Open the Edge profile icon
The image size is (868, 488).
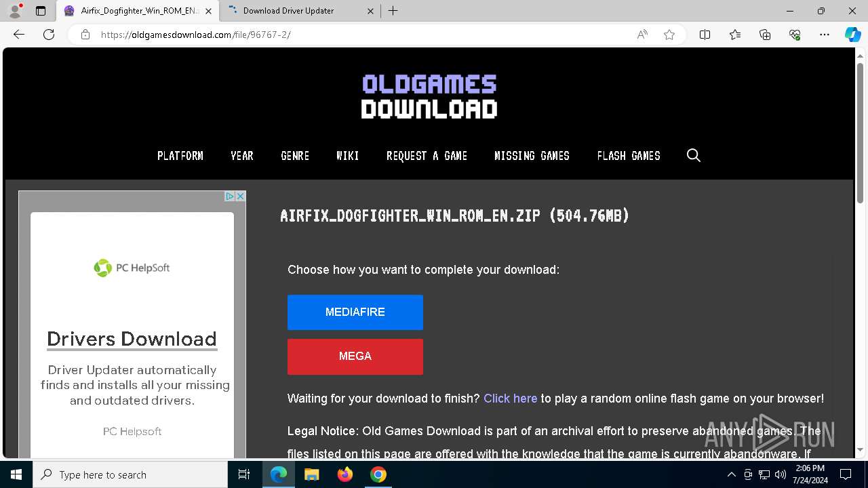point(14,11)
